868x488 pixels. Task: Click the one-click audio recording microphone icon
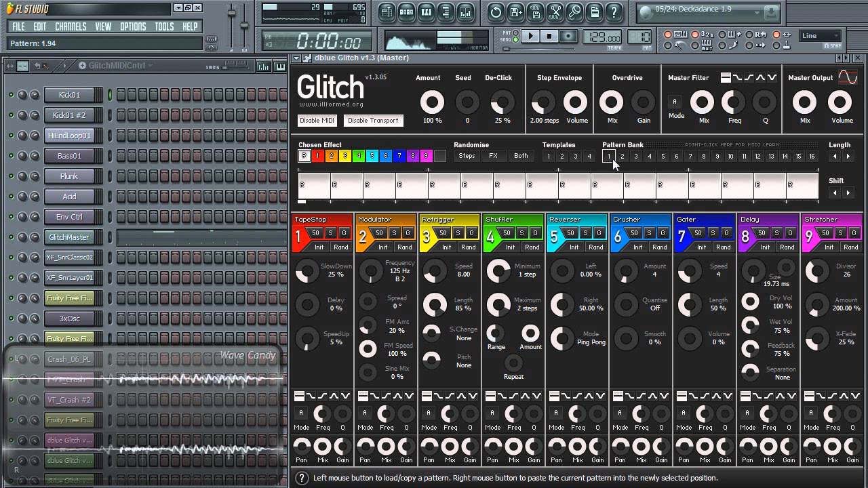click(574, 12)
